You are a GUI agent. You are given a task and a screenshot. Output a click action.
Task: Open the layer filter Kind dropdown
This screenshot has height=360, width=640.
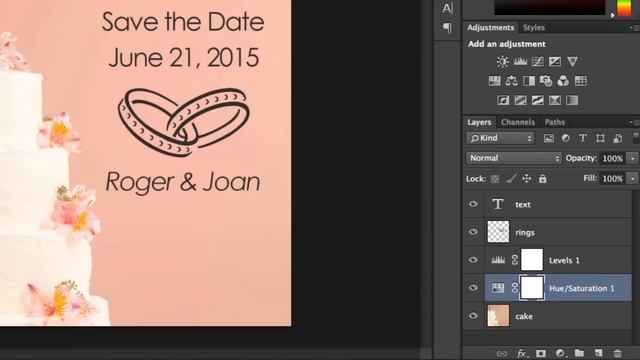pos(500,138)
